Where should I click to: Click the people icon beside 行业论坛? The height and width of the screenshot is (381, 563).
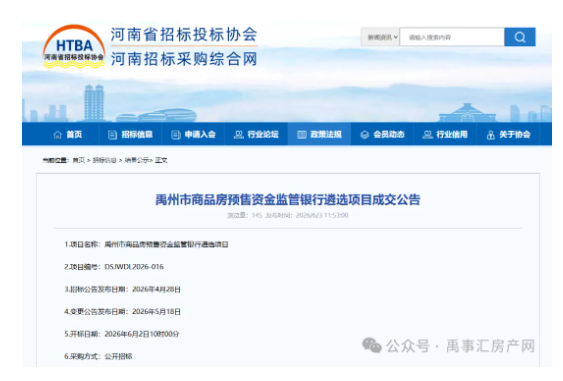tap(239, 135)
